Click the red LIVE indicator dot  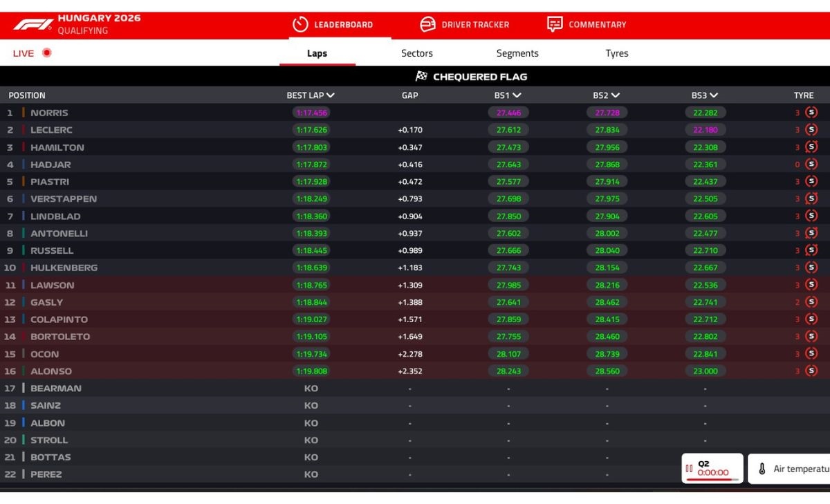coord(47,53)
